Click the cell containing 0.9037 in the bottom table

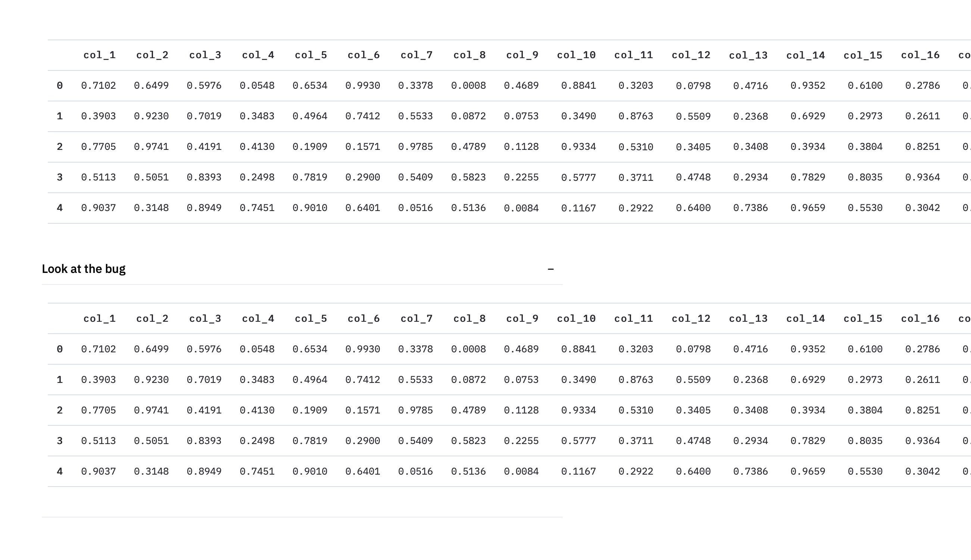pyautogui.click(x=99, y=471)
